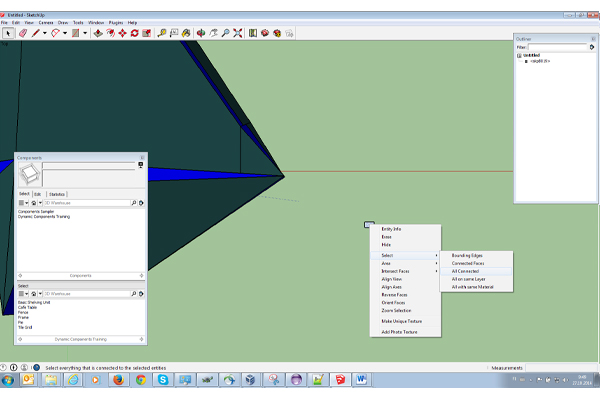Pick the Eraser tool
The width and height of the screenshot is (600, 400).
pos(22,33)
